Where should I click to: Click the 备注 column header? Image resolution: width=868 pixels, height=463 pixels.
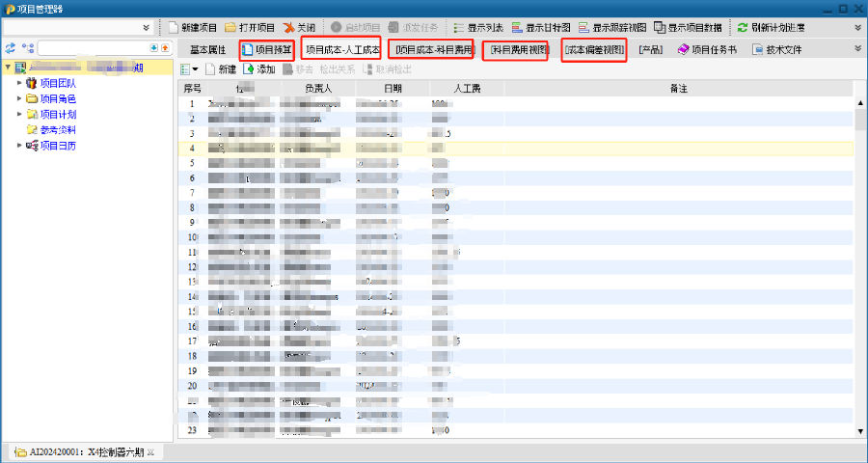click(679, 89)
